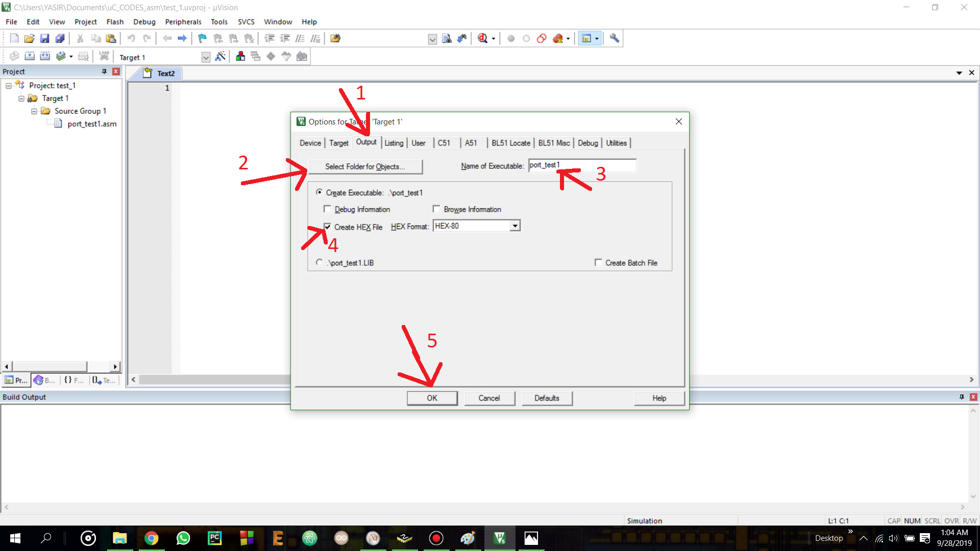Select the port_test1.LIB radio button

tap(320, 262)
